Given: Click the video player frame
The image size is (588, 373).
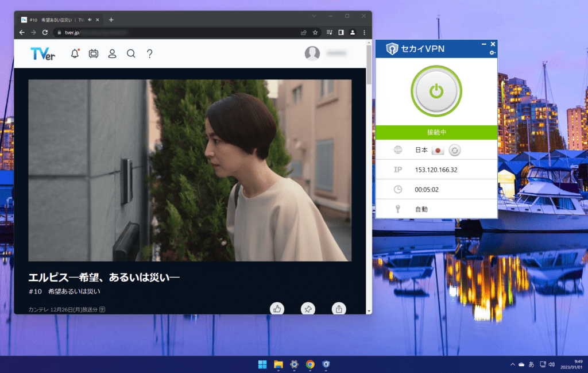Looking at the screenshot, I should [x=189, y=170].
